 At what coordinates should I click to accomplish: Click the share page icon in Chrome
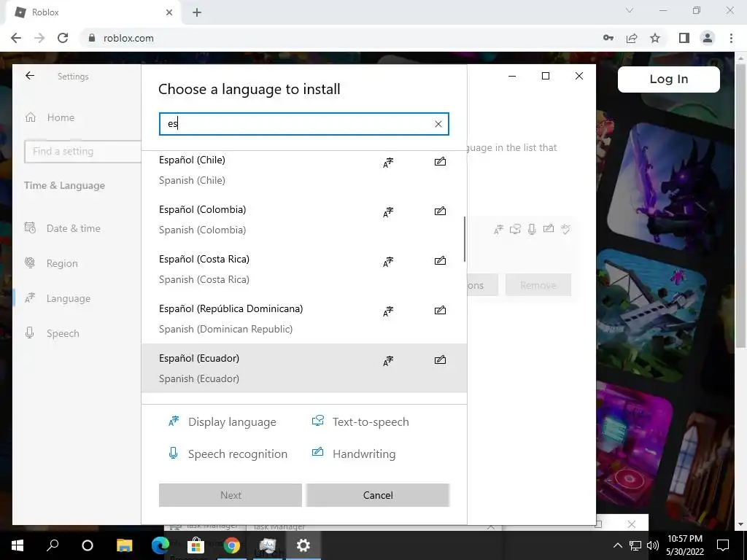click(x=632, y=38)
